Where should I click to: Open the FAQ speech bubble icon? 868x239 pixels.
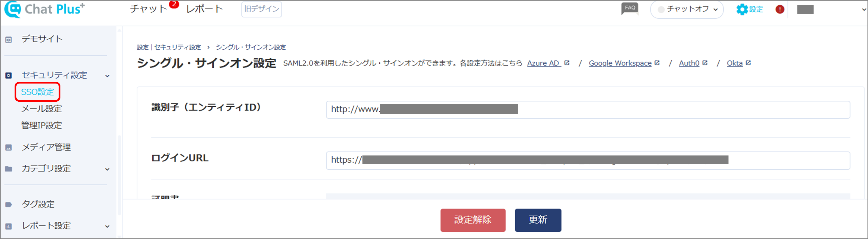point(630,9)
